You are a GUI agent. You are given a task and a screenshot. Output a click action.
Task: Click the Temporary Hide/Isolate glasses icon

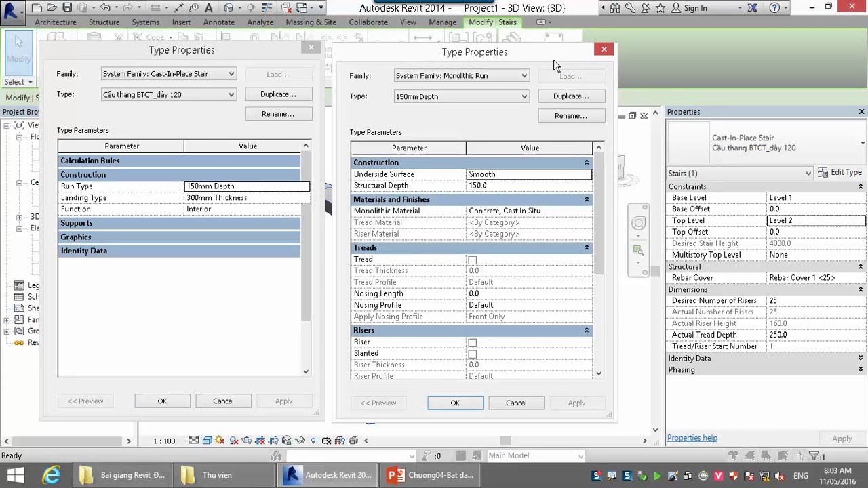tap(300, 441)
